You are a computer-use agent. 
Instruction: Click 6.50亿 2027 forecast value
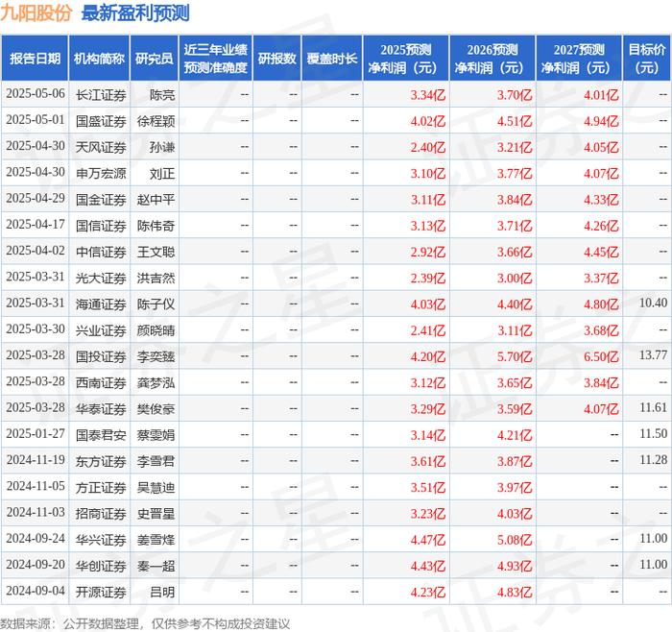pos(601,356)
